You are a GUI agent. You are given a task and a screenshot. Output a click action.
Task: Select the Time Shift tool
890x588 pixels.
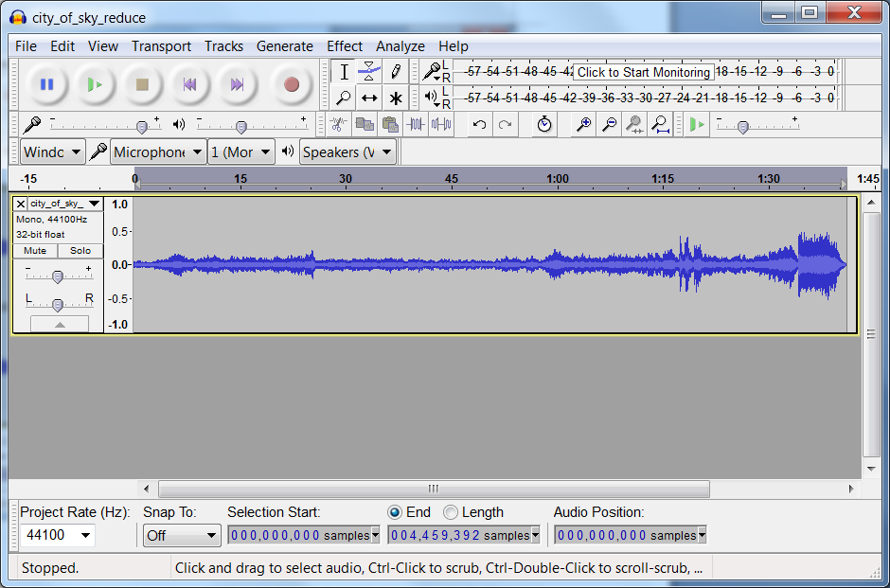(x=369, y=98)
